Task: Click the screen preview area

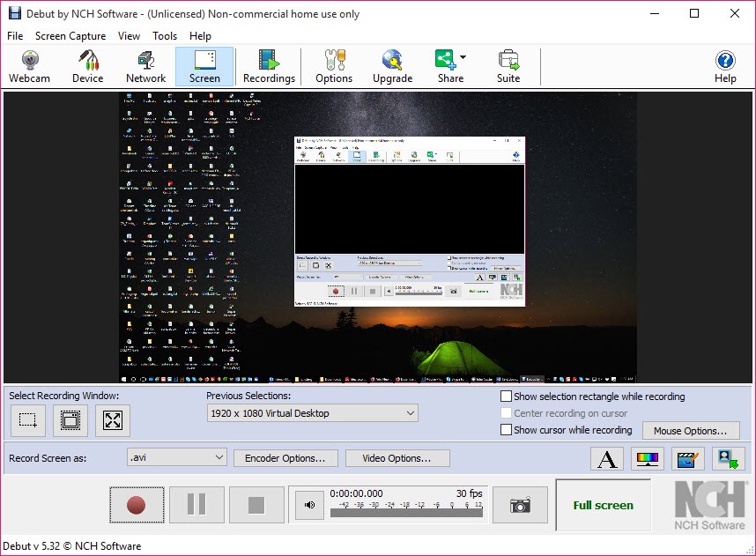Action: coord(378,238)
